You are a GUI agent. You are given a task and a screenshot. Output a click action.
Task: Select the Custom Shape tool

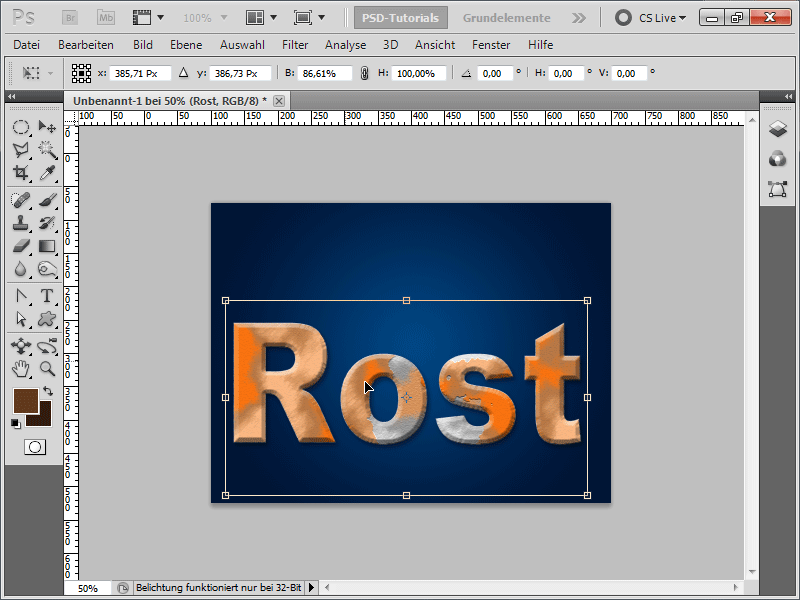click(x=47, y=319)
